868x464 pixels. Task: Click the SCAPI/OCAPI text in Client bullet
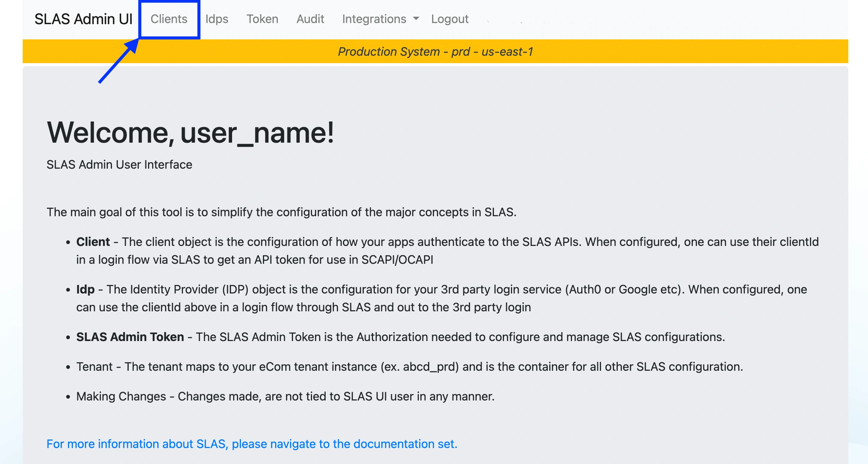click(x=397, y=260)
